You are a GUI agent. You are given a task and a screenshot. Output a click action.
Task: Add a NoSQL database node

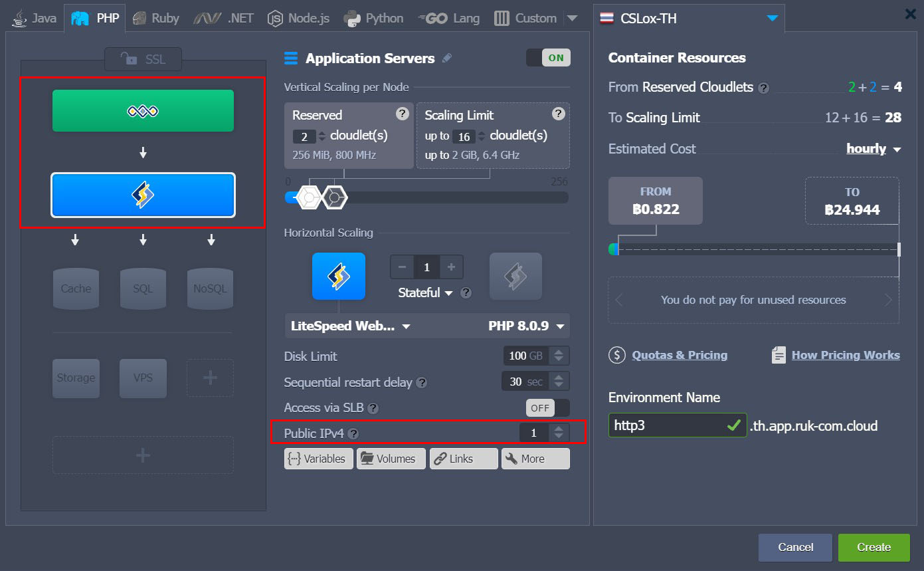210,288
